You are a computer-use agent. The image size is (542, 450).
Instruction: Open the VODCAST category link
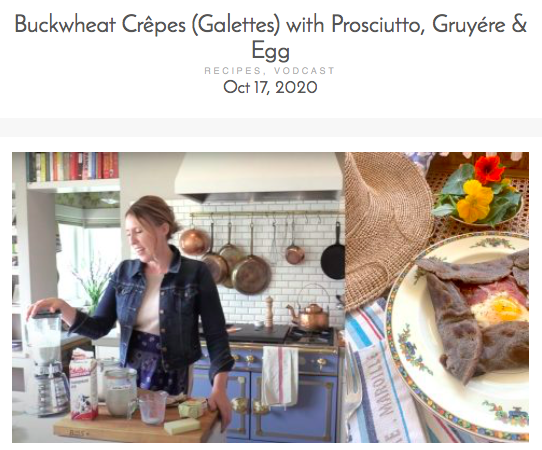(x=304, y=71)
